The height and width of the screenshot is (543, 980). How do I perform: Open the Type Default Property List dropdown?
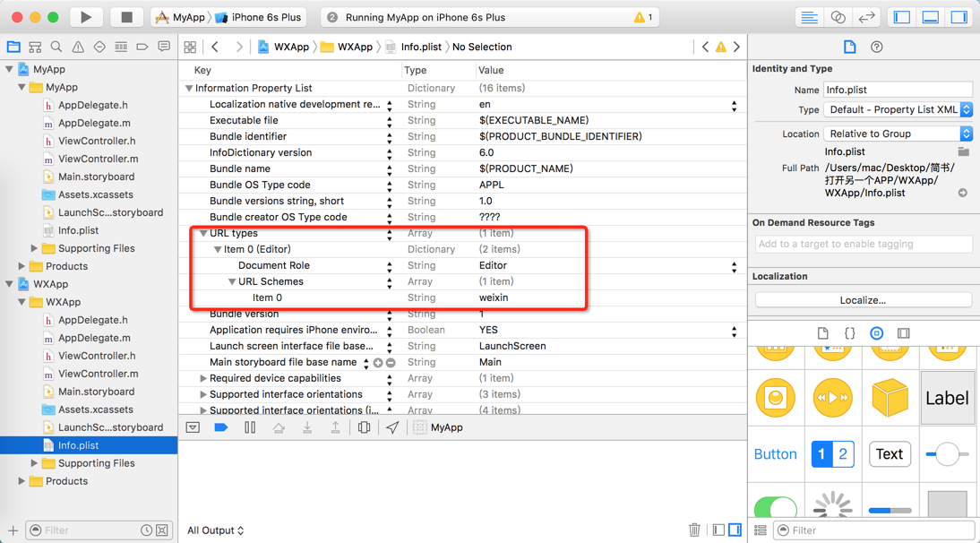(898, 109)
